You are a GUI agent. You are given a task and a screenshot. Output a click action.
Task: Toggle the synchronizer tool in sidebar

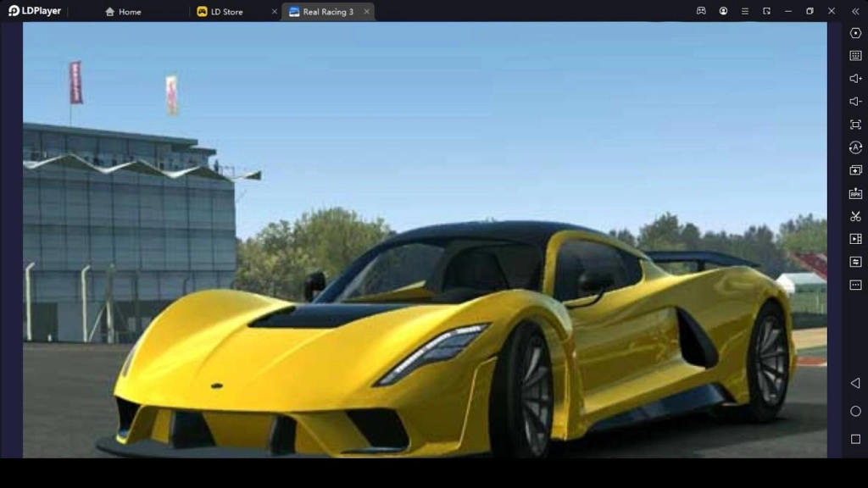click(854, 262)
